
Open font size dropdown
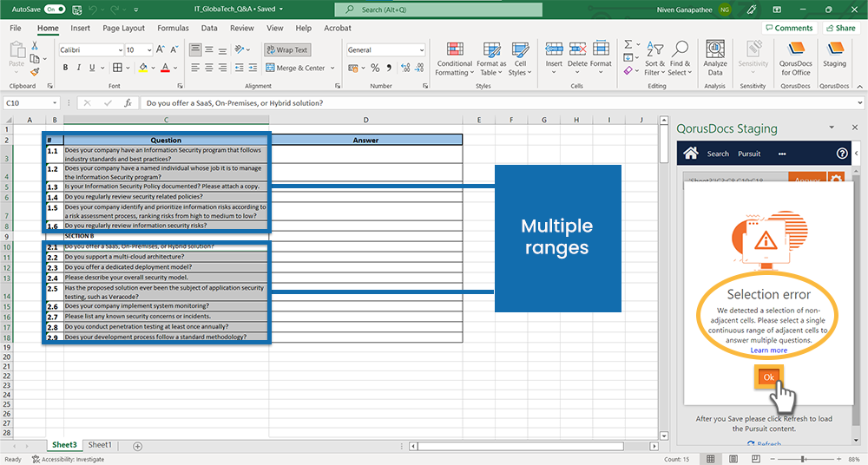pos(149,49)
